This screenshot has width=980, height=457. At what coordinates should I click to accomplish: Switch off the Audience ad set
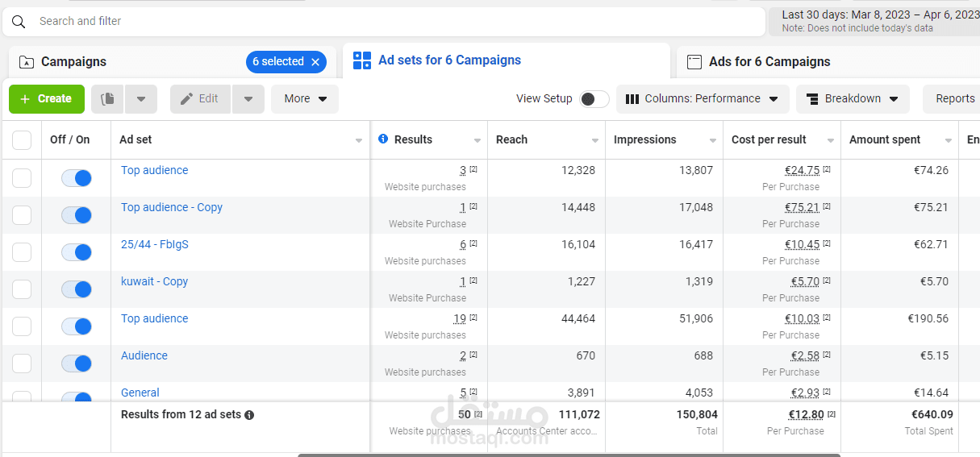click(x=77, y=364)
